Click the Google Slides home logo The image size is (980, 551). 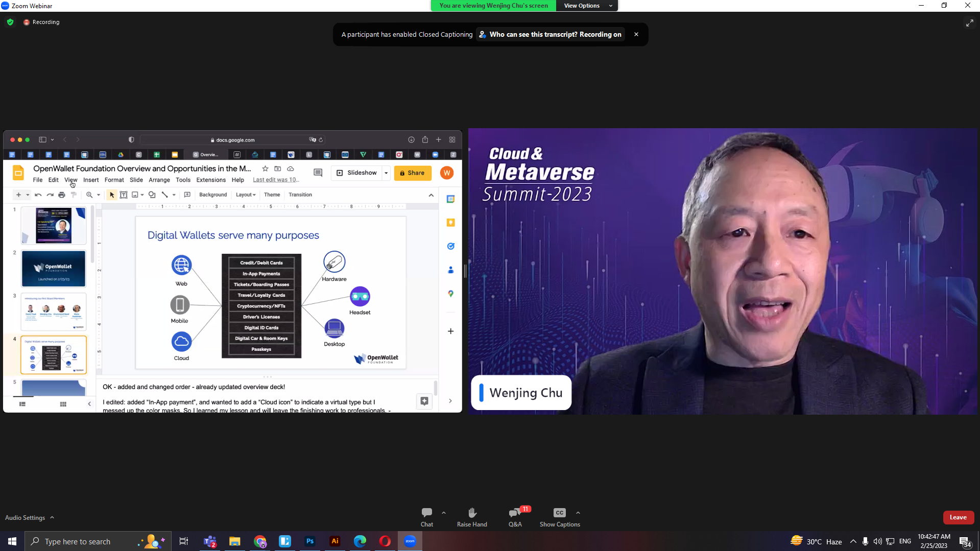18,173
